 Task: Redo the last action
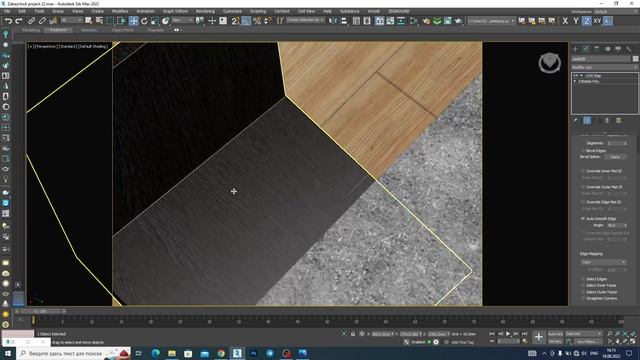[18, 21]
